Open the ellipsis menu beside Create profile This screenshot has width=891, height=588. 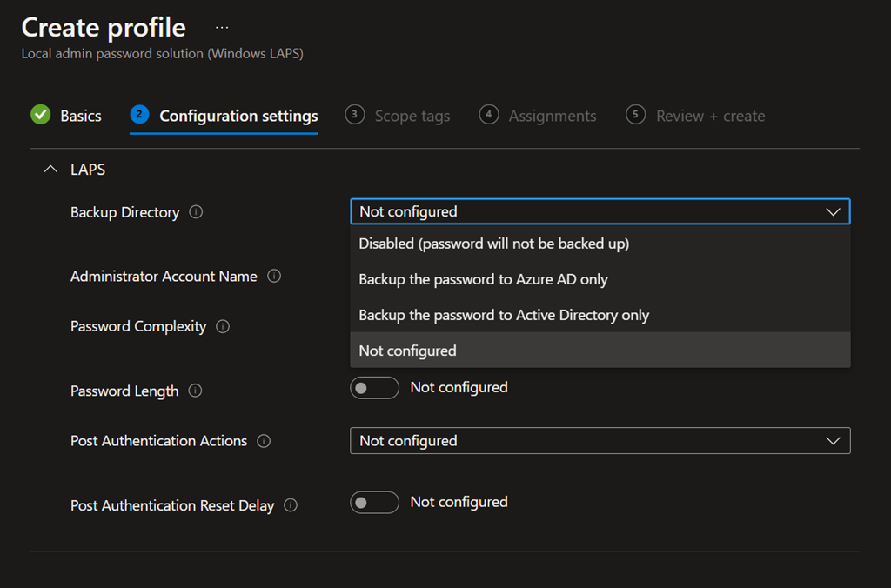[x=222, y=28]
